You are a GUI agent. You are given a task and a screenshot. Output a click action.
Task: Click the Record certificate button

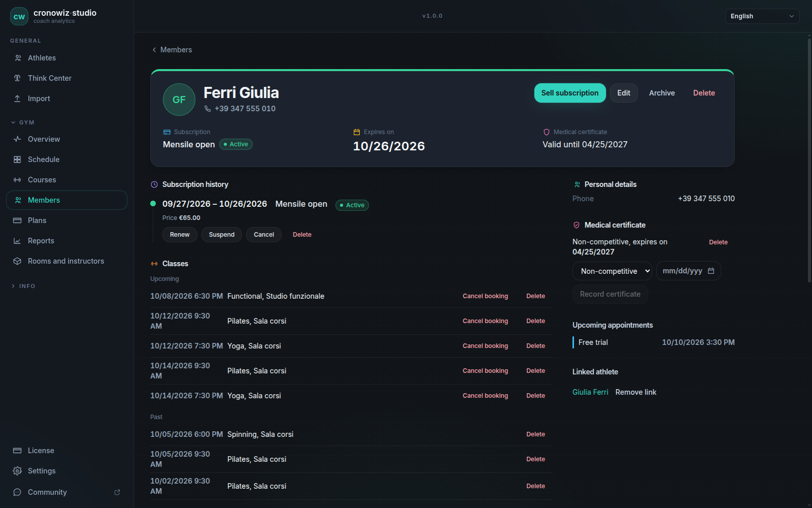point(610,294)
